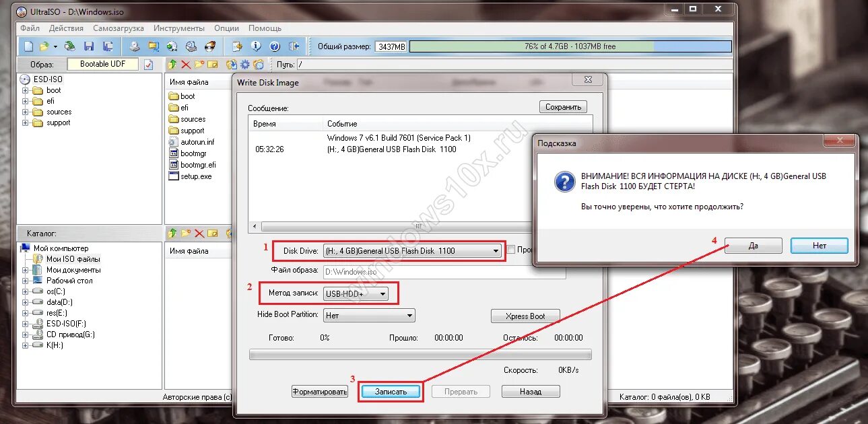
Task: Open the Опции menu
Action: click(x=227, y=28)
